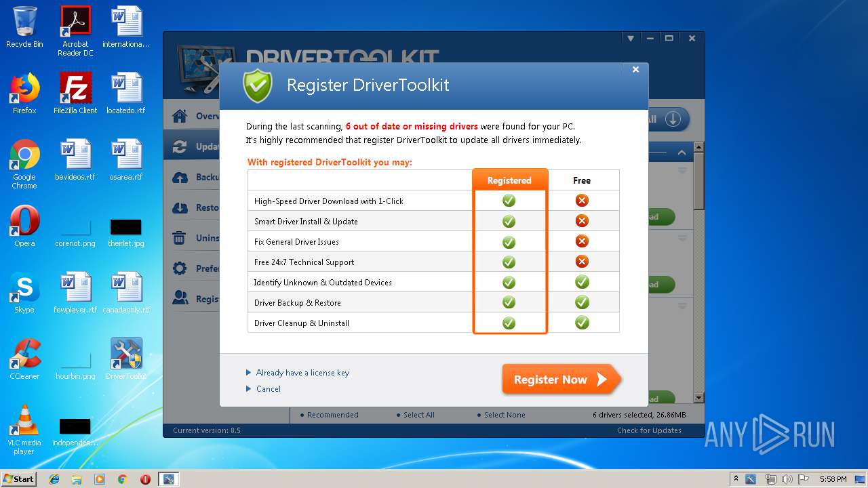Screen dimensions: 868x488
Task: Select osarea.rtf file on desktop
Action: (x=126, y=160)
